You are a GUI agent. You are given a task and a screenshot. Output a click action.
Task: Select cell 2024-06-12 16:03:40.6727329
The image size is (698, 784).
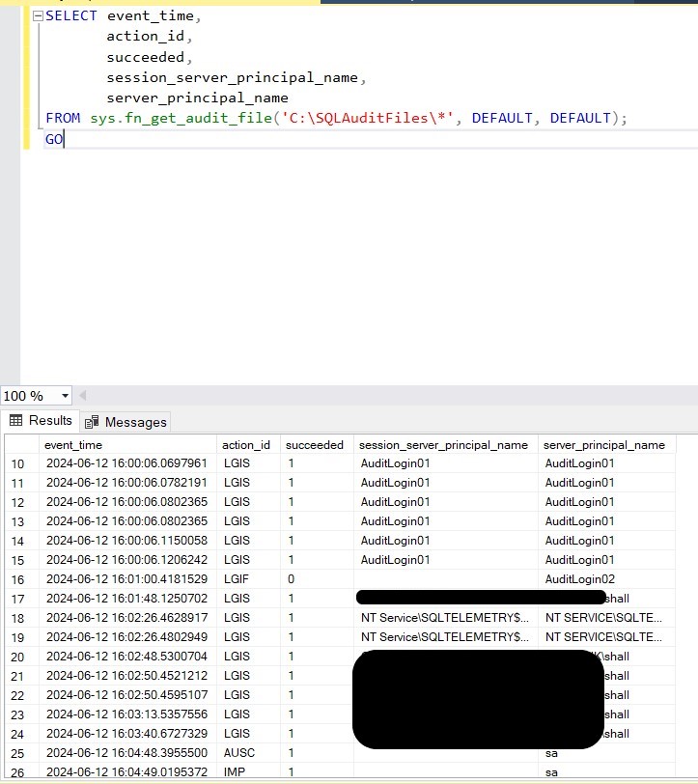[127, 734]
